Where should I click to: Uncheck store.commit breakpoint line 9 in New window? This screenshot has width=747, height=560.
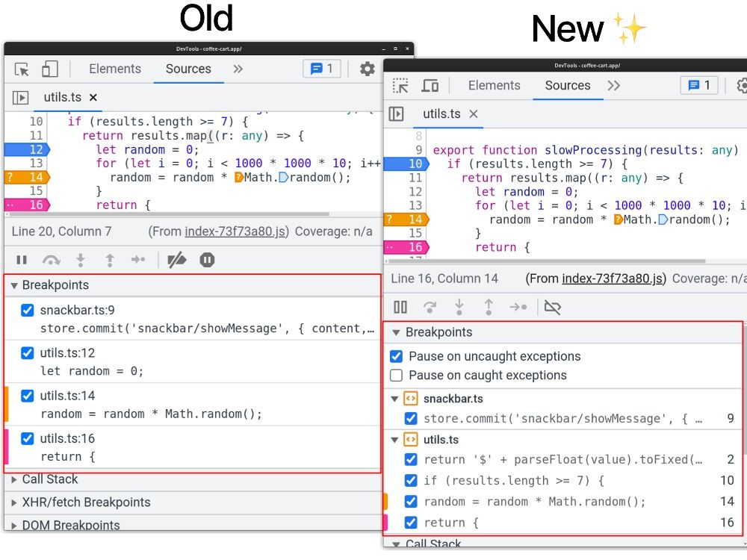click(411, 419)
